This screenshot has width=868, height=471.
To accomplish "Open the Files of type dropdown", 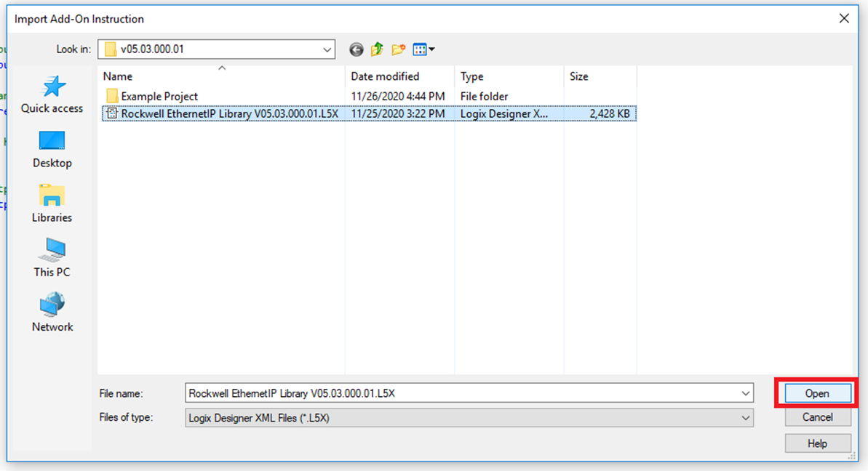I will coord(744,417).
